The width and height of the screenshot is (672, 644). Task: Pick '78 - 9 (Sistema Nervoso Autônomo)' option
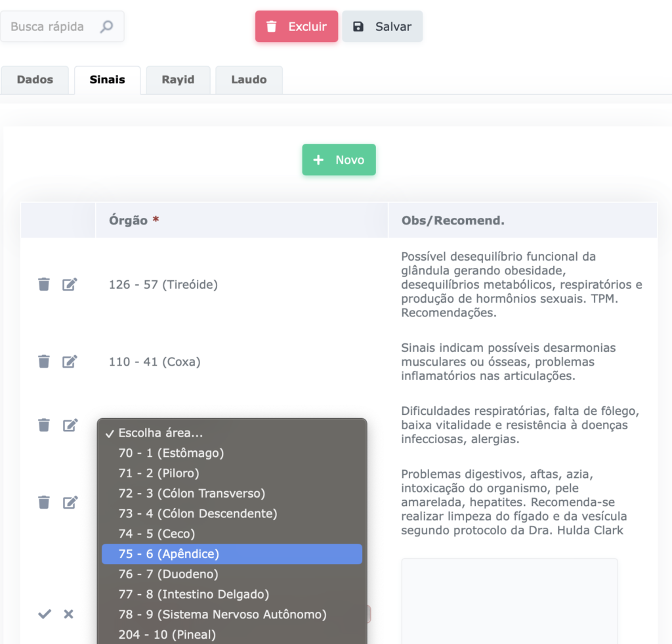pyautogui.click(x=232, y=614)
